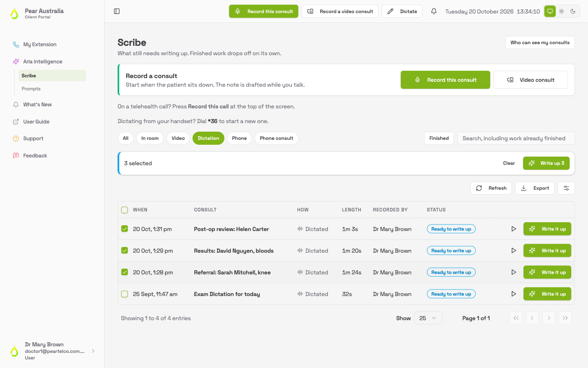
Task: Click Write up 3 button
Action: [x=546, y=163]
